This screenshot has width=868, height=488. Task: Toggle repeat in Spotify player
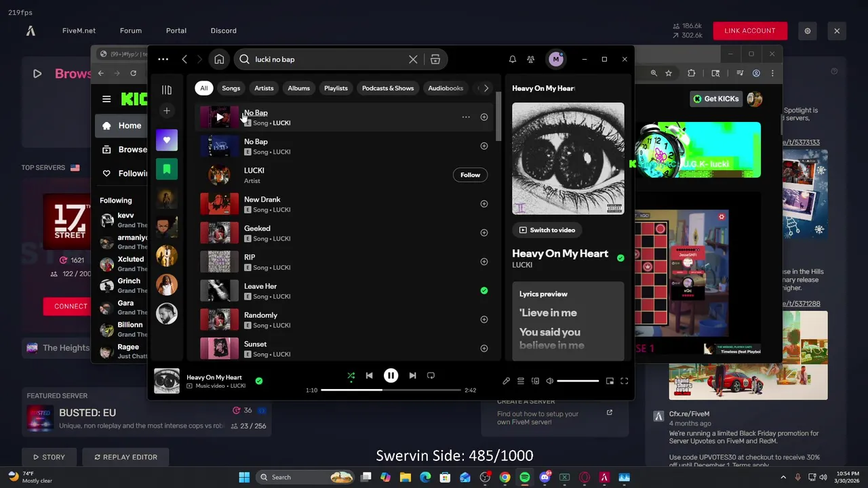[431, 375]
